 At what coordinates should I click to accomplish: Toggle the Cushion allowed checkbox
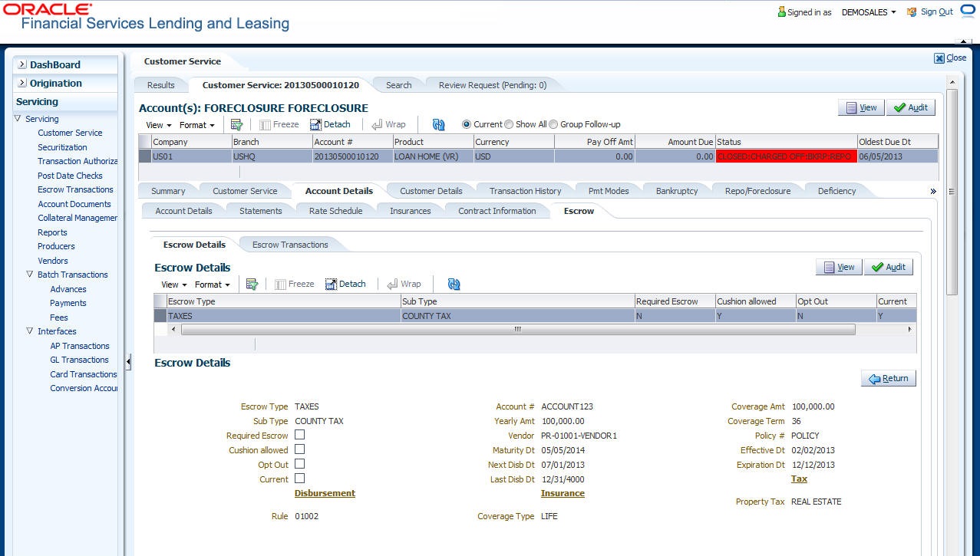tap(300, 449)
